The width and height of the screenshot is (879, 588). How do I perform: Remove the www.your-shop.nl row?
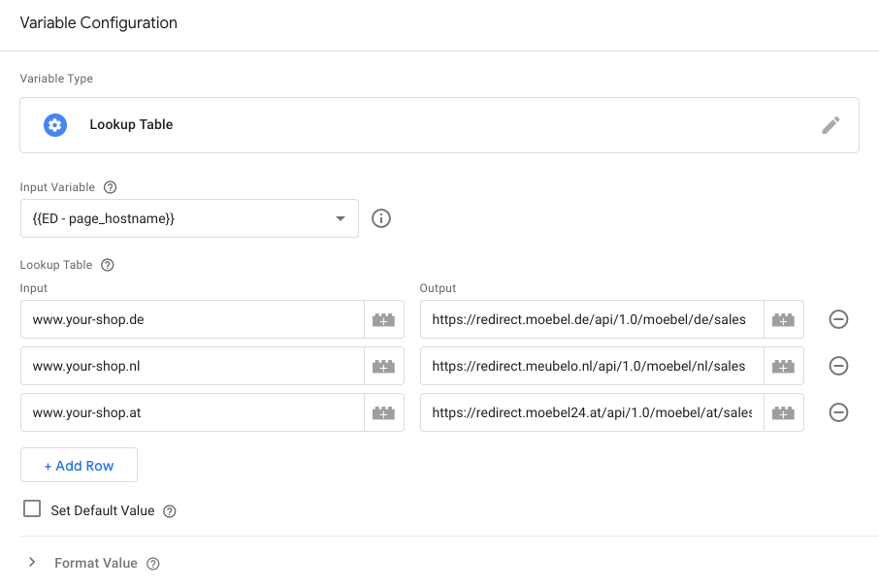pos(838,366)
